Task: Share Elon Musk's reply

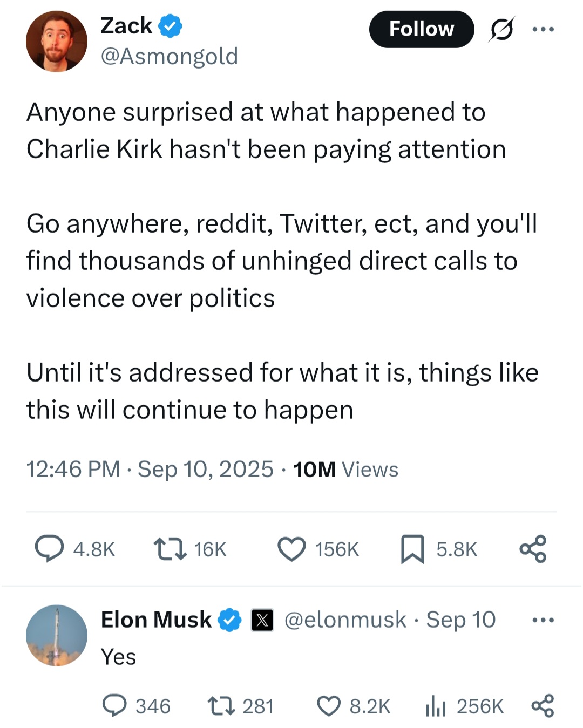Action: coord(543,706)
